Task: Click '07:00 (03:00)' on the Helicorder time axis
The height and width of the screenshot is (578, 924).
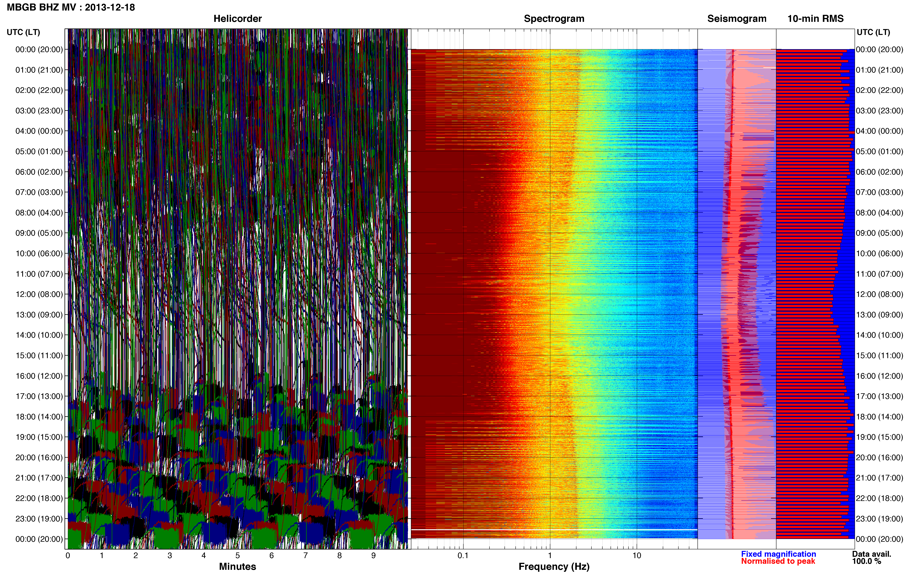Action: (39, 192)
